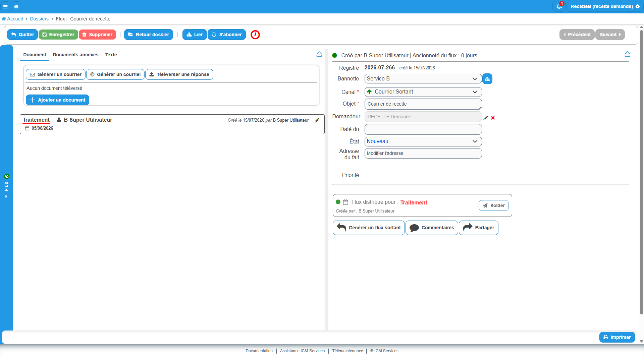The image size is (644, 362).
Task: Open the Documentation footer link
Action: pyautogui.click(x=259, y=351)
